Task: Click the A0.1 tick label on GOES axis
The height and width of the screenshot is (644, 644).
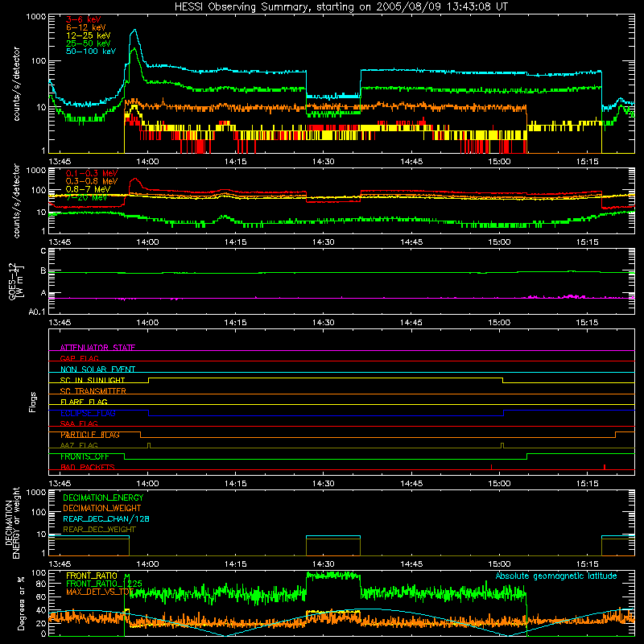Action: (37, 312)
